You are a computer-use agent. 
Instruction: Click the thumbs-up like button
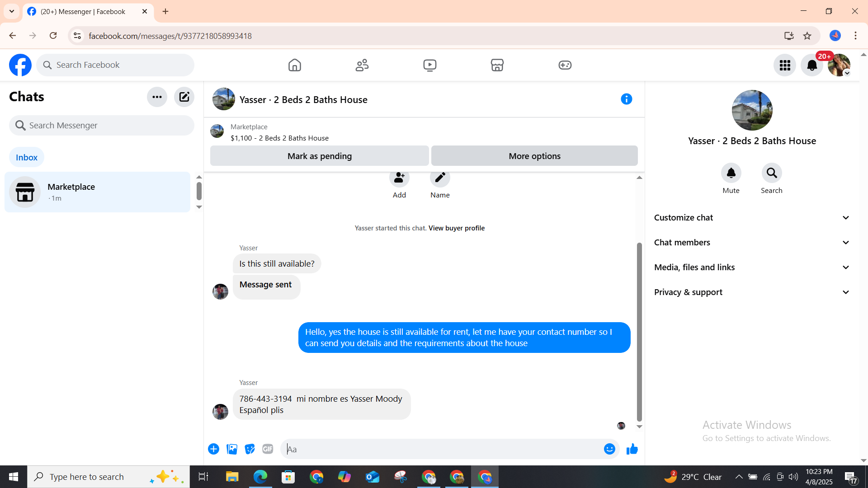coord(632,449)
